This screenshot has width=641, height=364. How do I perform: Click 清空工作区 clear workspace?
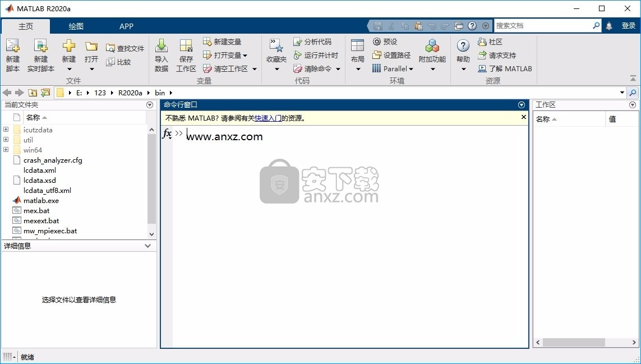click(225, 69)
